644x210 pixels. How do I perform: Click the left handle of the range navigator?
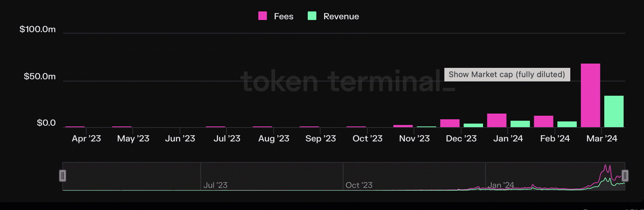(63, 176)
